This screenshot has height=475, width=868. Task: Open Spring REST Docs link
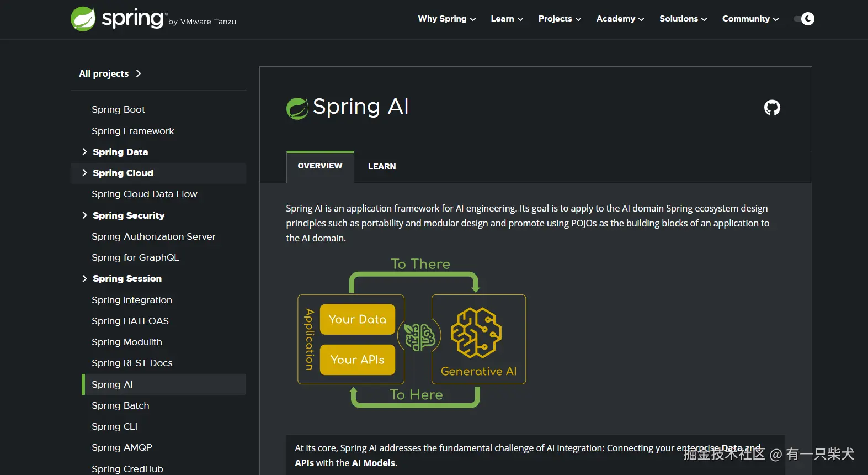point(132,363)
